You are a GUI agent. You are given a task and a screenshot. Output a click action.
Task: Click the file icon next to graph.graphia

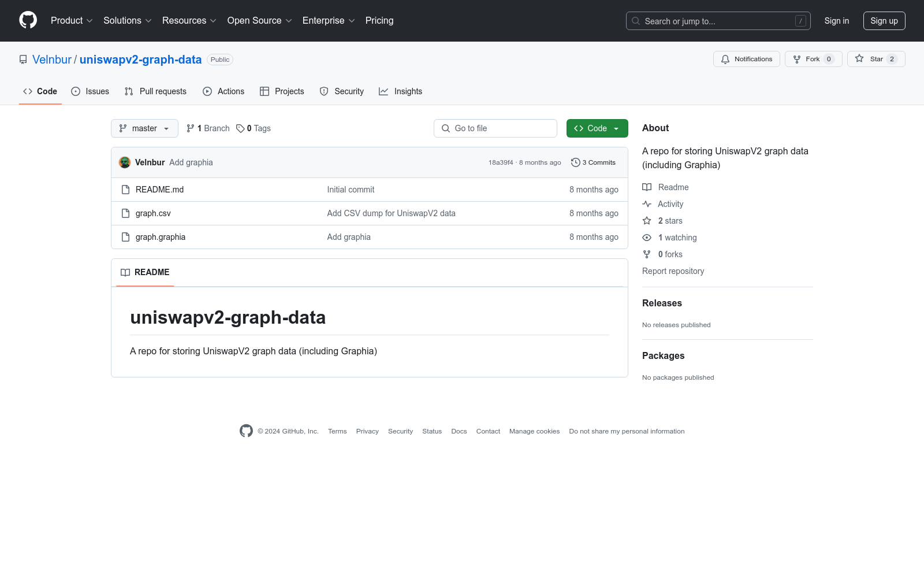pos(125,237)
